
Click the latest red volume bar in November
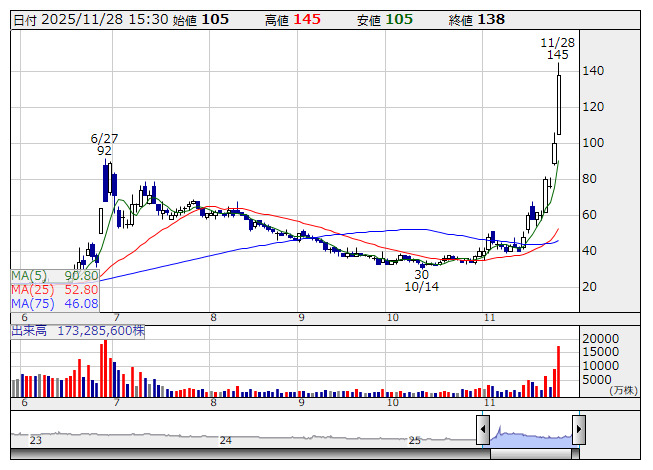(x=558, y=371)
